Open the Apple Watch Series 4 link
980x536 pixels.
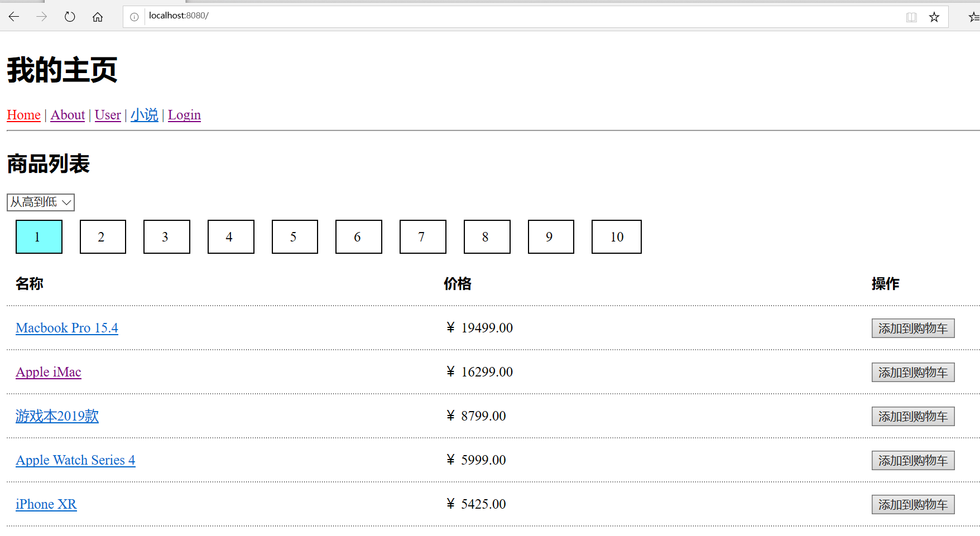[75, 460]
